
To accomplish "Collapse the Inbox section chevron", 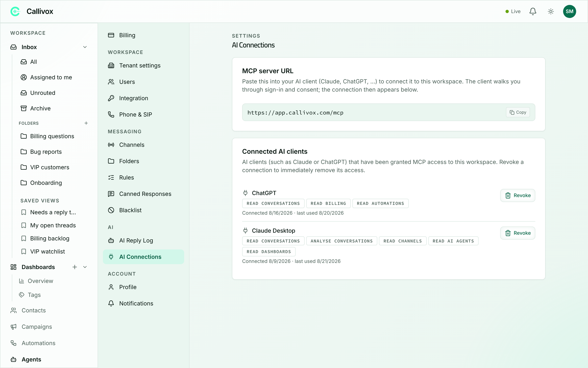I will [85, 47].
